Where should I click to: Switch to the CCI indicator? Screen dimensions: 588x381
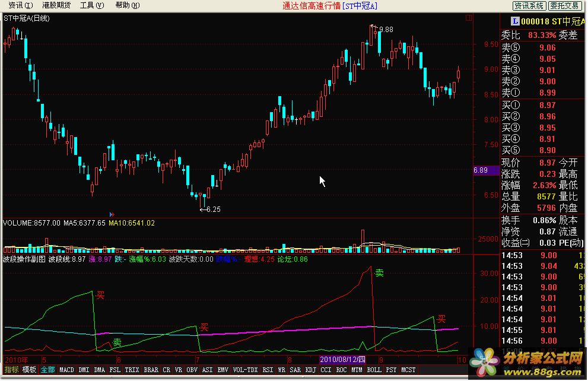point(326,370)
